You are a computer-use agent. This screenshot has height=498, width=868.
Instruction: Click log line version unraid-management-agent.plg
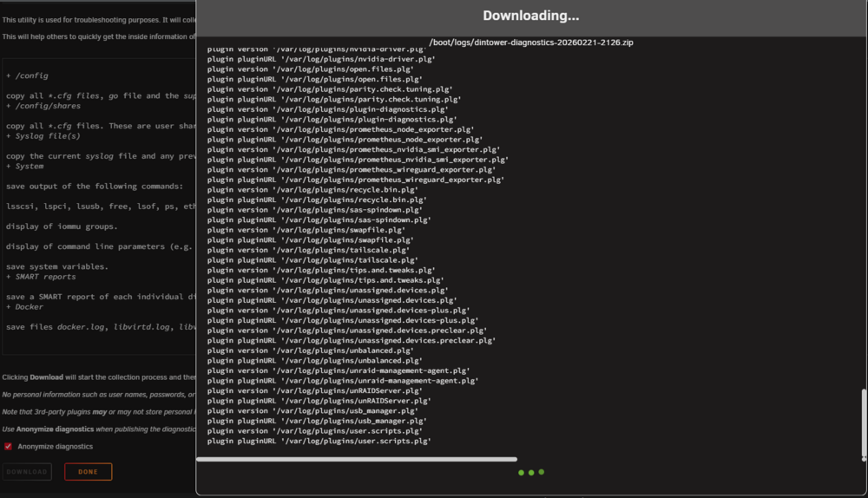339,370
